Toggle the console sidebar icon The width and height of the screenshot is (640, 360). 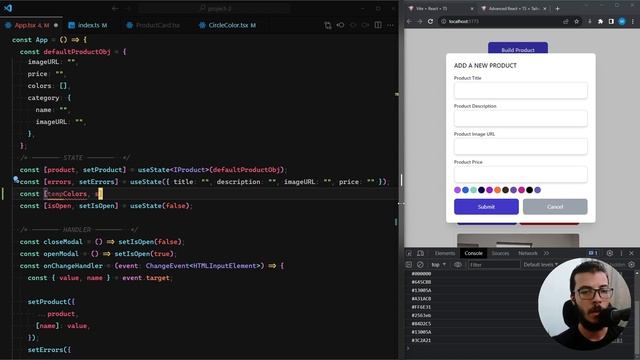pyautogui.click(x=409, y=265)
